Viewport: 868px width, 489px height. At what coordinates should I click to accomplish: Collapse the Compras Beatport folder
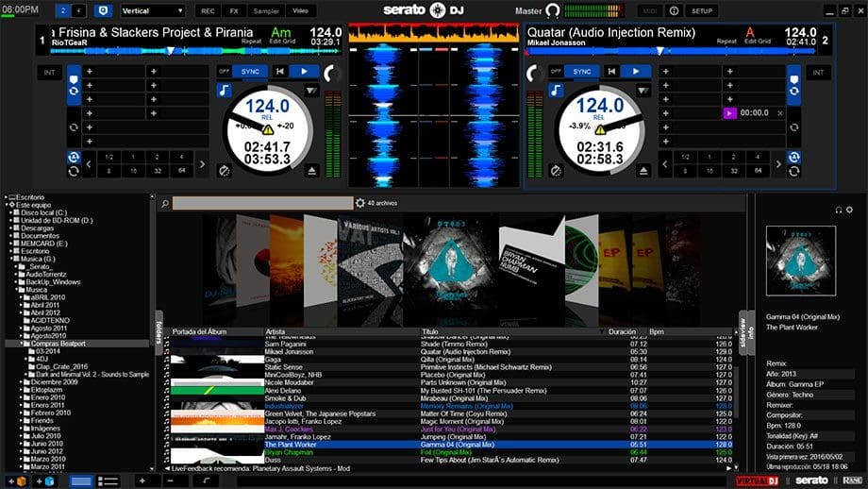[22, 344]
